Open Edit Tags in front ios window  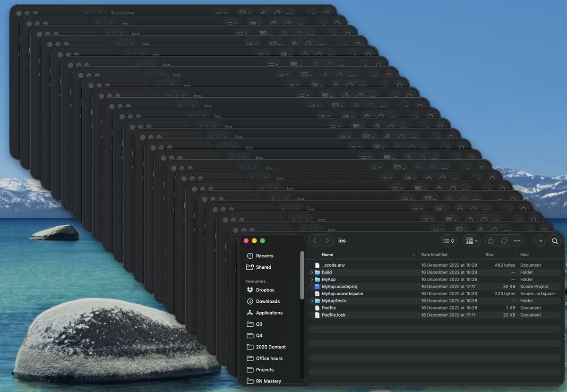point(504,241)
